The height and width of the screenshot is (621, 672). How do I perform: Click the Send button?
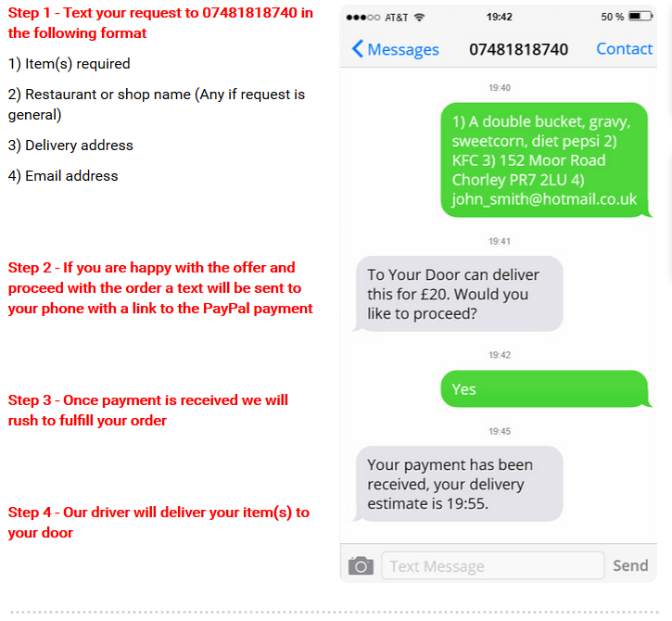click(x=630, y=565)
